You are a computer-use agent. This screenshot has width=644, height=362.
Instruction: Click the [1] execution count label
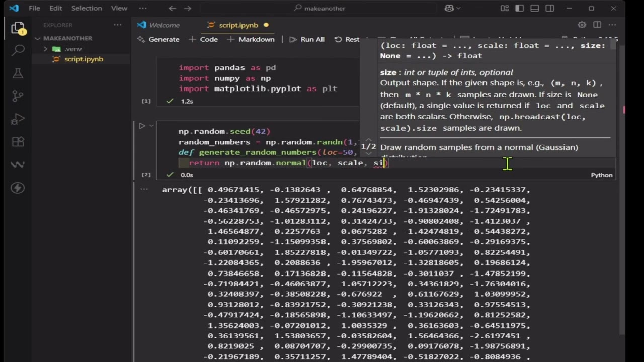click(x=146, y=101)
